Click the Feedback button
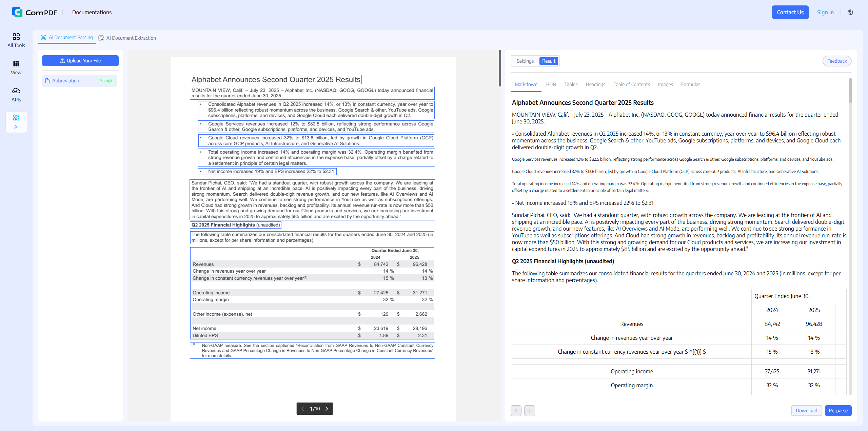The width and height of the screenshot is (868, 431). (837, 61)
